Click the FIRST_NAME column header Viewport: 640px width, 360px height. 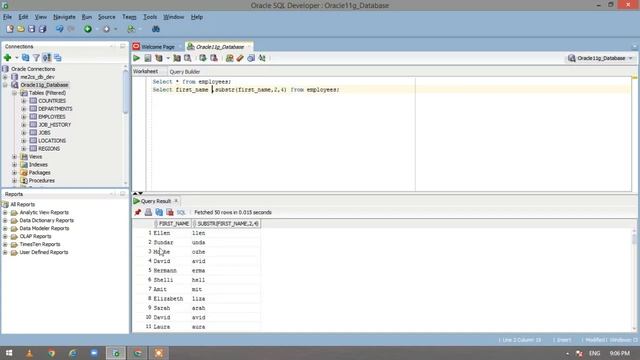173,224
